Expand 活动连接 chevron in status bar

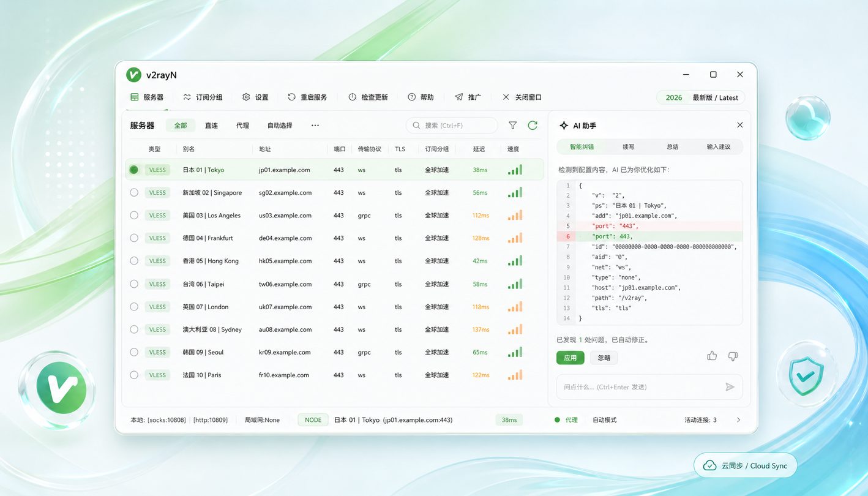click(x=738, y=420)
